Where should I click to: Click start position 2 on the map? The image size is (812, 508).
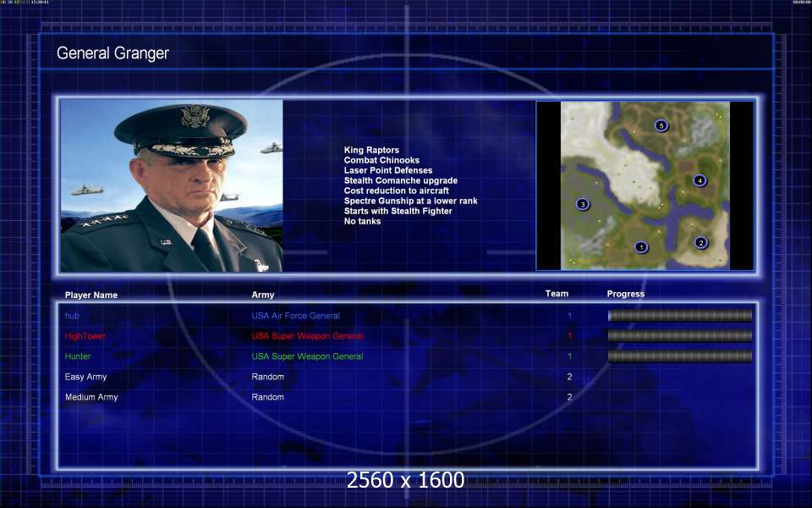point(701,243)
